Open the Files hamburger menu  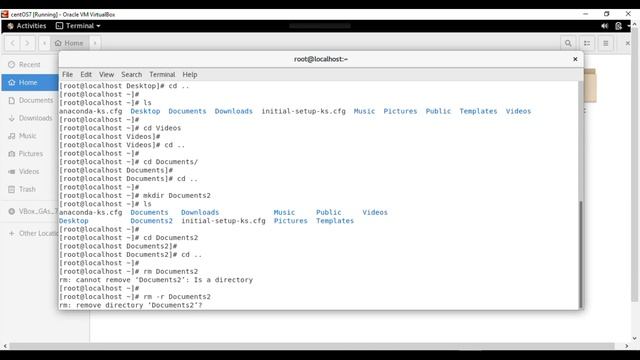(x=606, y=43)
